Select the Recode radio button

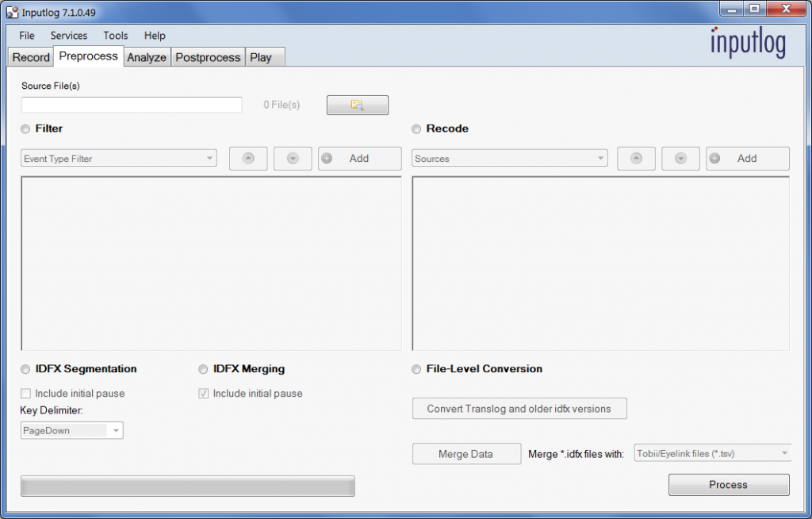tap(416, 129)
